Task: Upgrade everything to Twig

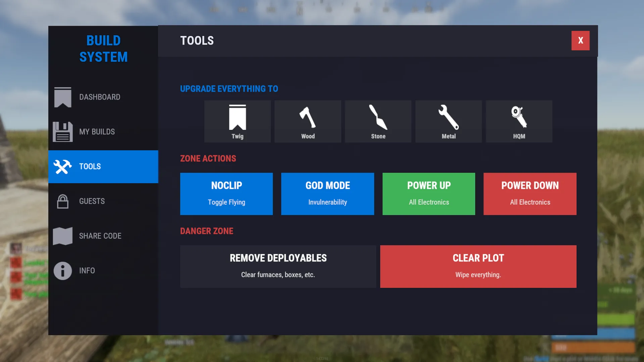Action: point(238,121)
